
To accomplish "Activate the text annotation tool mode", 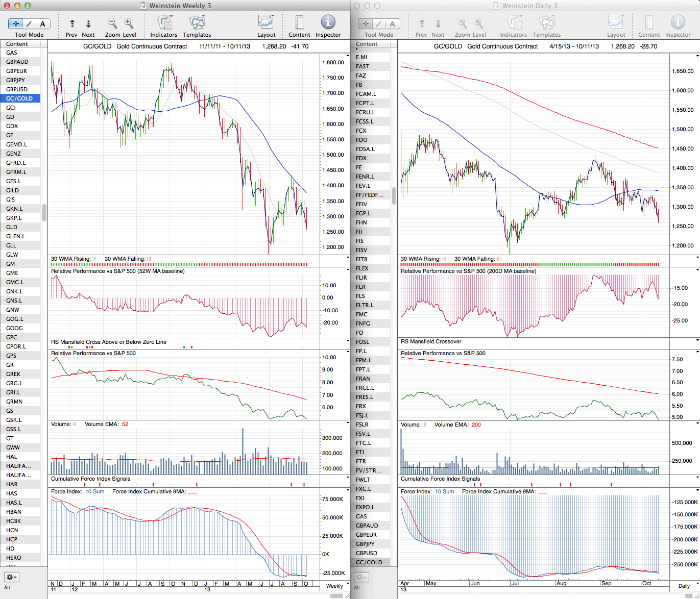I will point(42,23).
